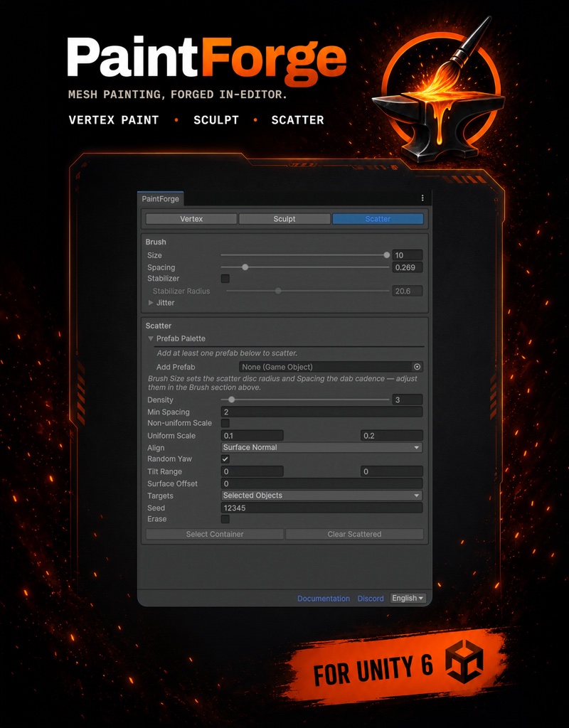Open the Targets dropdown showing Selected Objects
The width and height of the screenshot is (569, 728).
click(321, 496)
